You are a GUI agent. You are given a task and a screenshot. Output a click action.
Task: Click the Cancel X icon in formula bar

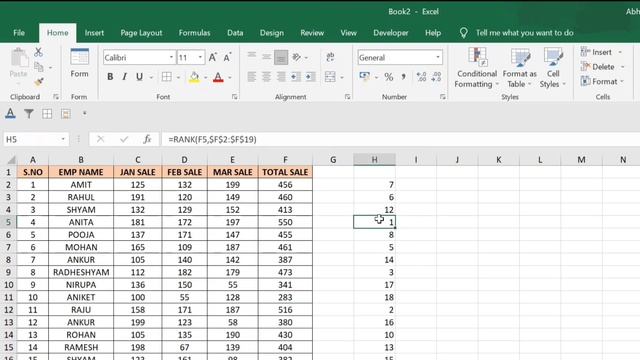pos(100,140)
